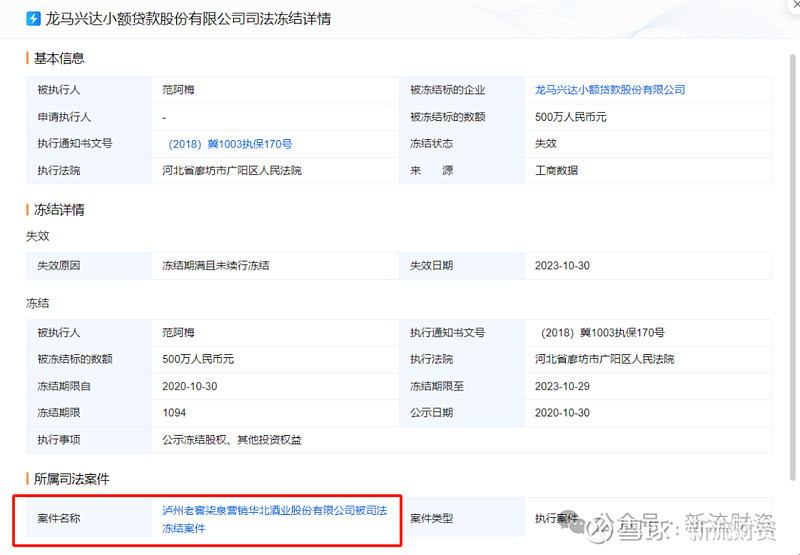Click the 案件类型 label cell
Image resolution: width=800 pixels, height=555 pixels.
[x=462, y=518]
